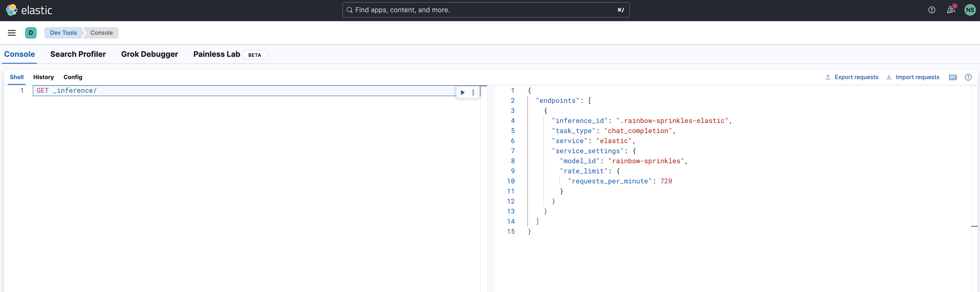Image resolution: width=980 pixels, height=292 pixels.
Task: Click "chat_completion" value in output
Action: point(638,131)
